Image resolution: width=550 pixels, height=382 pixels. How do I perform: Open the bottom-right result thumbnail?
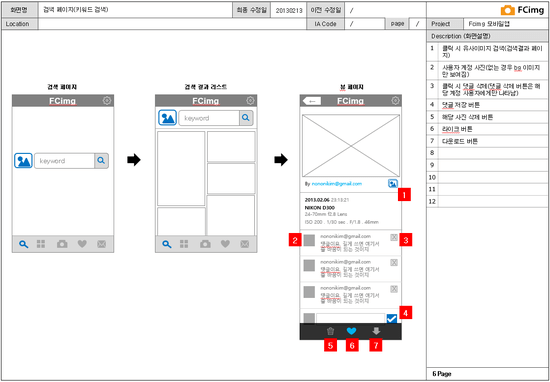(x=231, y=215)
